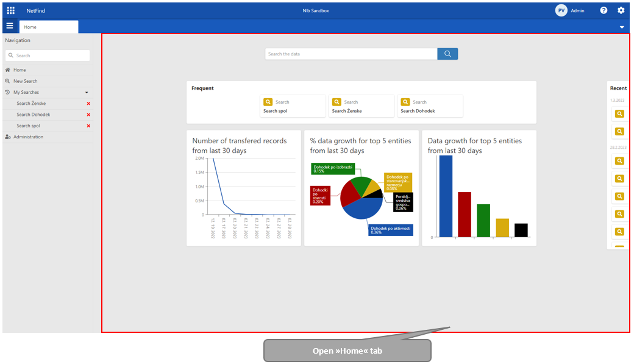Open Administration in the navigation
Viewport: 634px width, 364px height.
pyautogui.click(x=28, y=137)
